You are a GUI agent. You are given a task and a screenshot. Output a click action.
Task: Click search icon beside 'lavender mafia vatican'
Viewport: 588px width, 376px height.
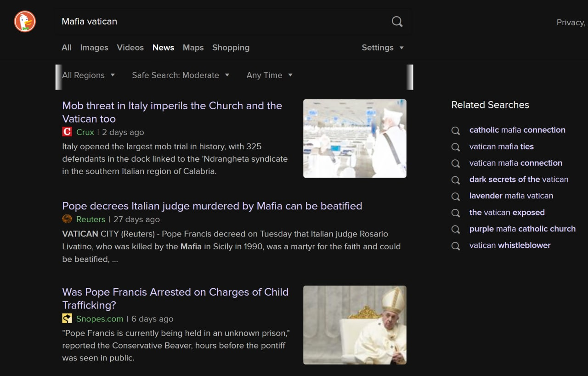pyautogui.click(x=456, y=196)
